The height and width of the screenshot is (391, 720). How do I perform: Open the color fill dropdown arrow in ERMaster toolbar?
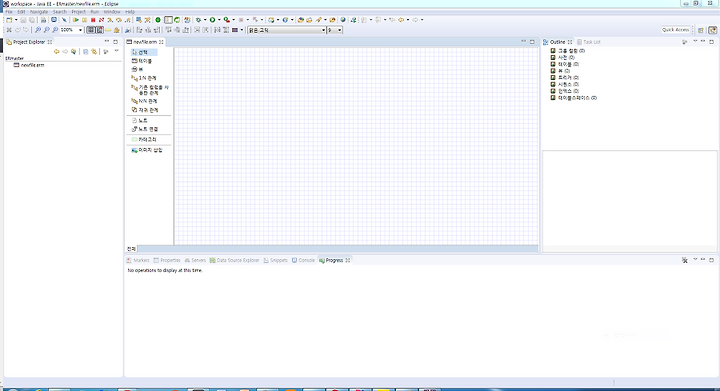tap(242, 30)
